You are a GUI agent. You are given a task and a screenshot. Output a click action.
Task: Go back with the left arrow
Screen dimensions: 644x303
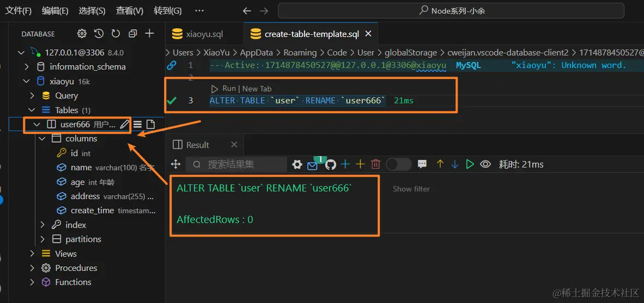(x=247, y=11)
